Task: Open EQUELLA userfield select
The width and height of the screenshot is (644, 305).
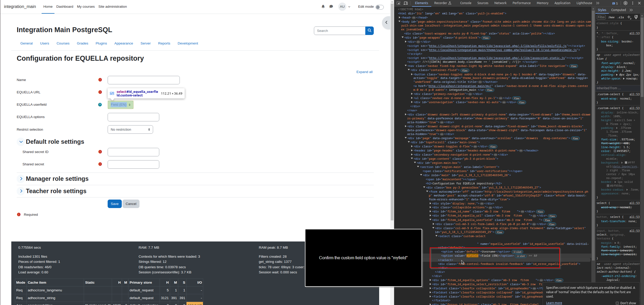Action: [x=120, y=105]
